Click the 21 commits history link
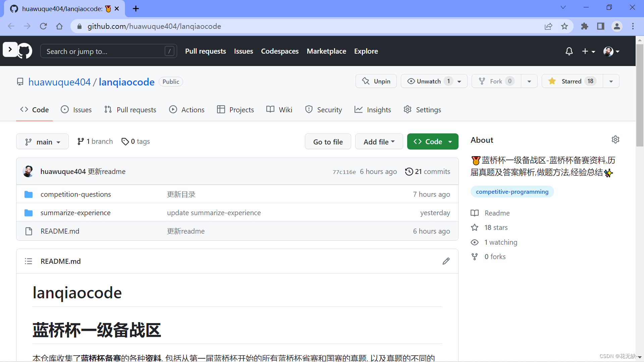Viewport: 644px width, 362px height. point(428,171)
